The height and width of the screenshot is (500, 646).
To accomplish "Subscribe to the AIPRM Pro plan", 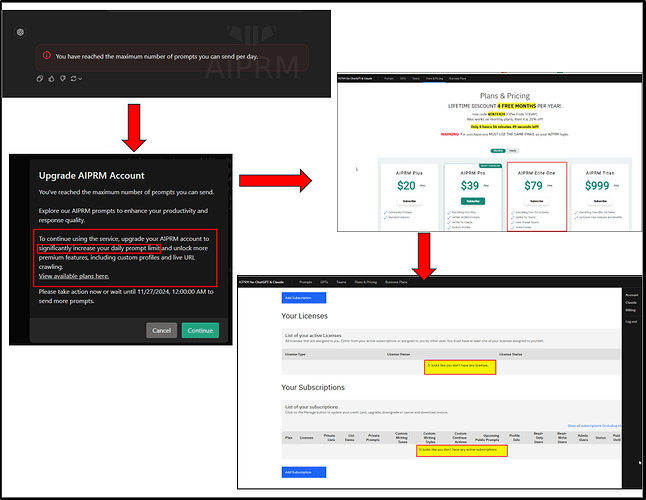I will pos(472,200).
